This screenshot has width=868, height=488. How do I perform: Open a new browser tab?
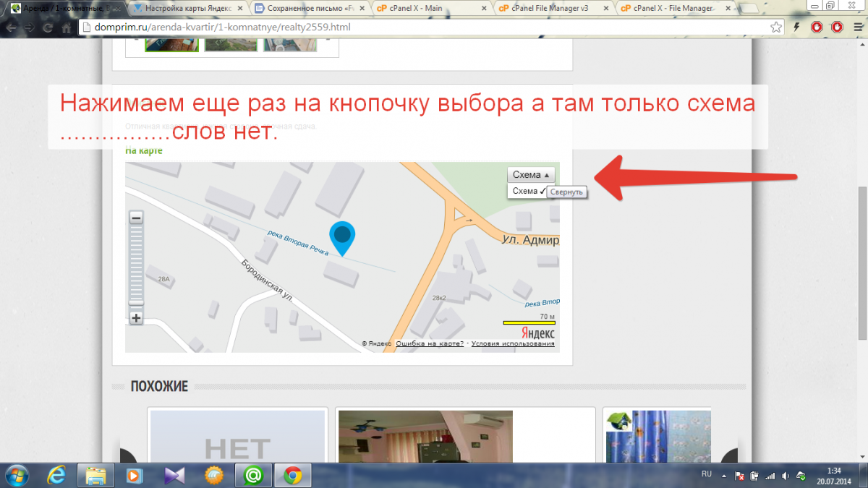click(750, 9)
